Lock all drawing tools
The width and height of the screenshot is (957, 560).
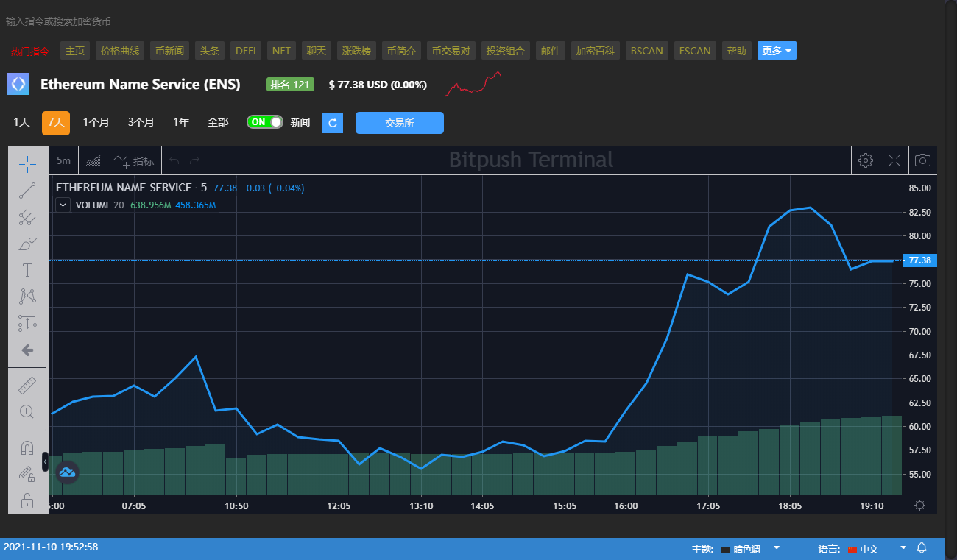27,500
